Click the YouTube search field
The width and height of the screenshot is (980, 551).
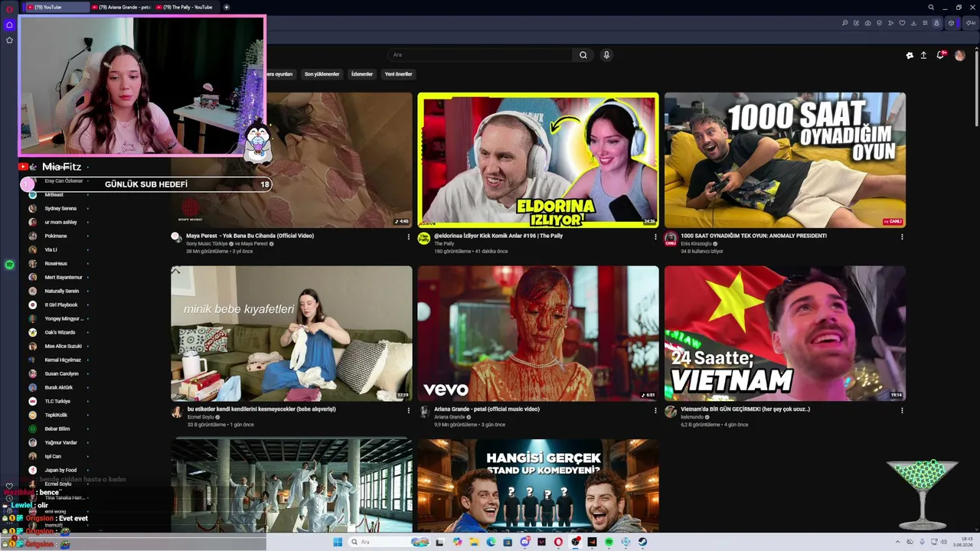[x=480, y=55]
